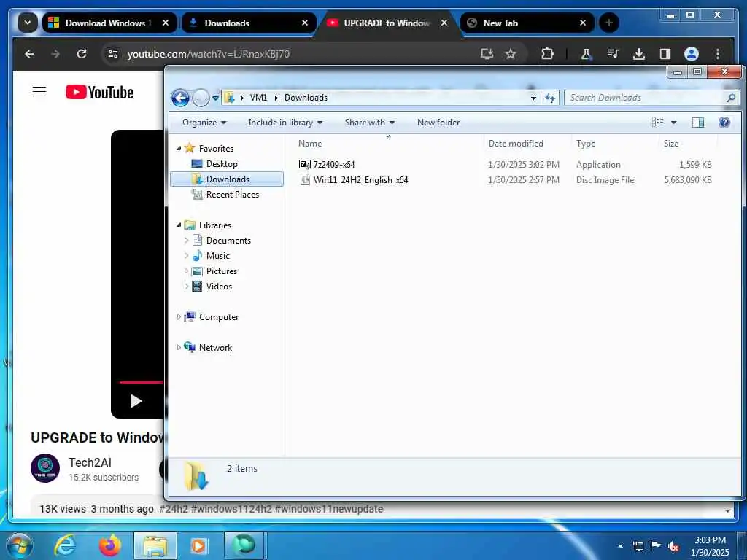747x560 pixels.
Task: Open the tab search dropdown in Chrome
Action: pos(28,23)
